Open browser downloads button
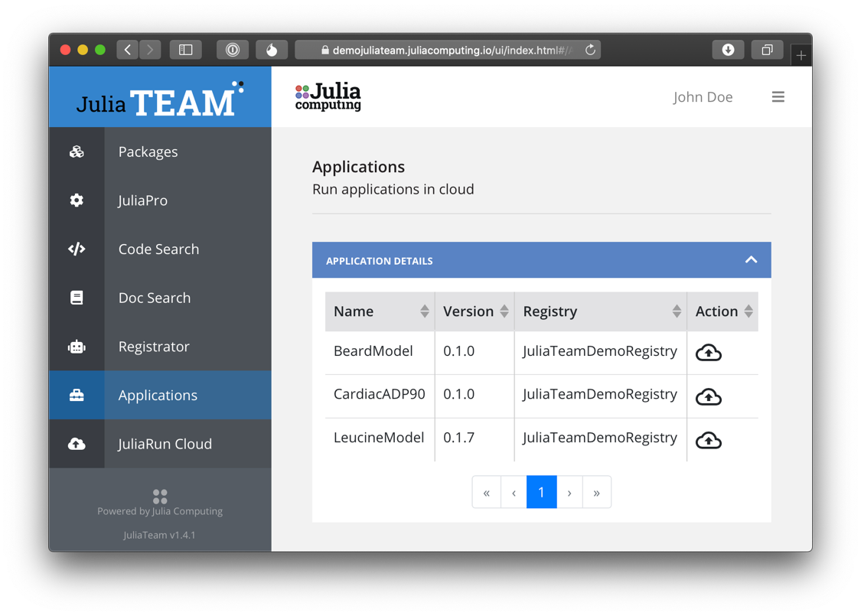Screen dimensions: 861x616 [x=728, y=50]
